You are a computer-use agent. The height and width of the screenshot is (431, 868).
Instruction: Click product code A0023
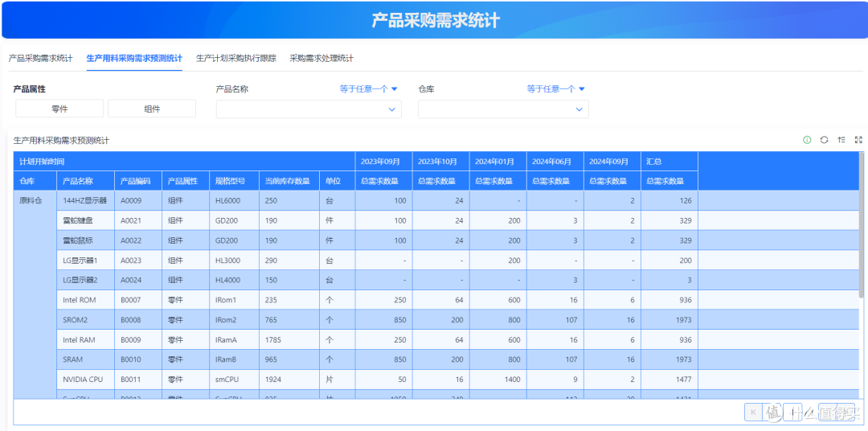pos(138,261)
